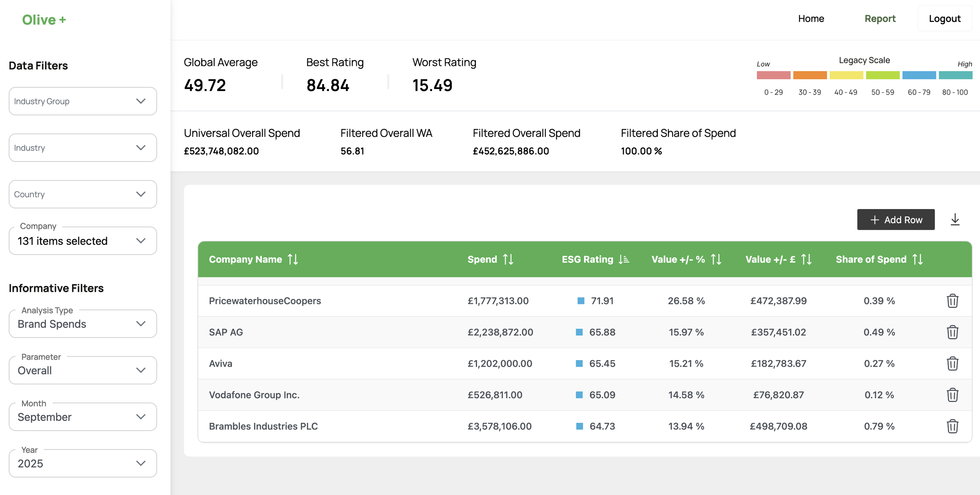Screen dimensions: 980x495
Task: Download the table data
Action: click(955, 220)
